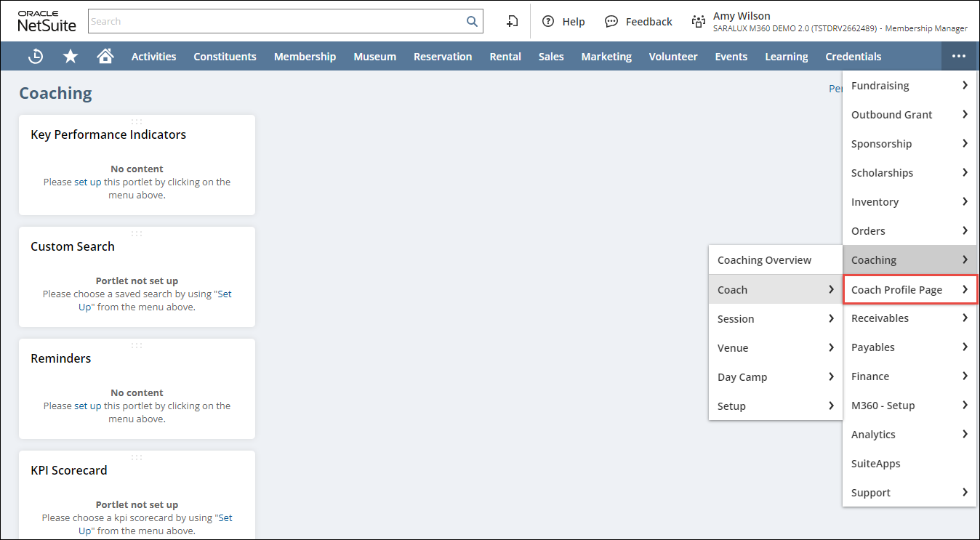This screenshot has height=540, width=980.
Task: Click the search magnifier icon
Action: coord(472,22)
